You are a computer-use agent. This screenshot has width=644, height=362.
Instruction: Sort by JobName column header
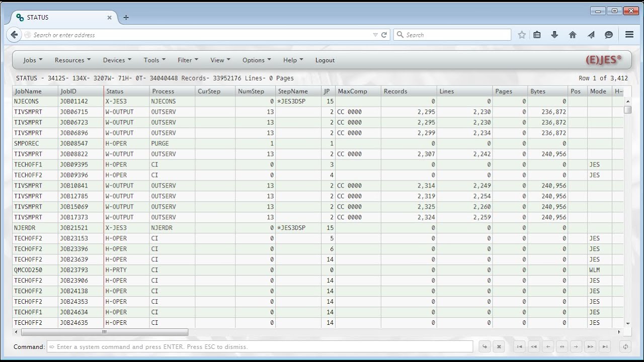tap(35, 91)
